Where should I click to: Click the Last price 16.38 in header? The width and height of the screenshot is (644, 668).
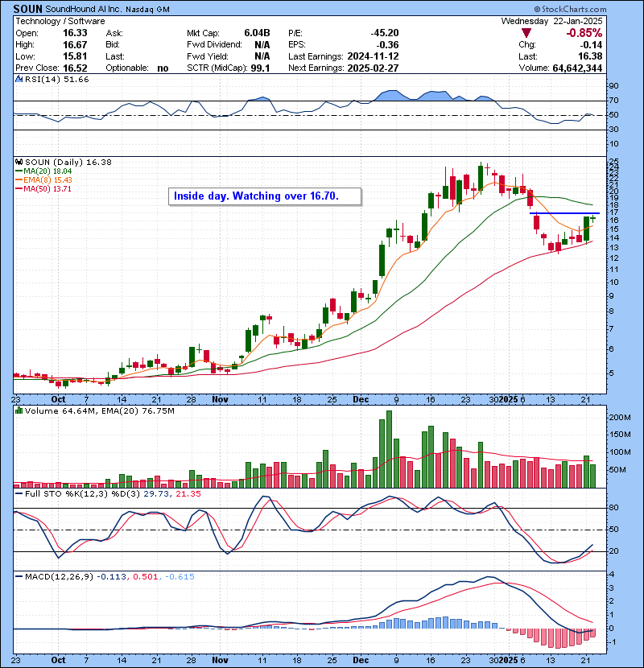(590, 56)
